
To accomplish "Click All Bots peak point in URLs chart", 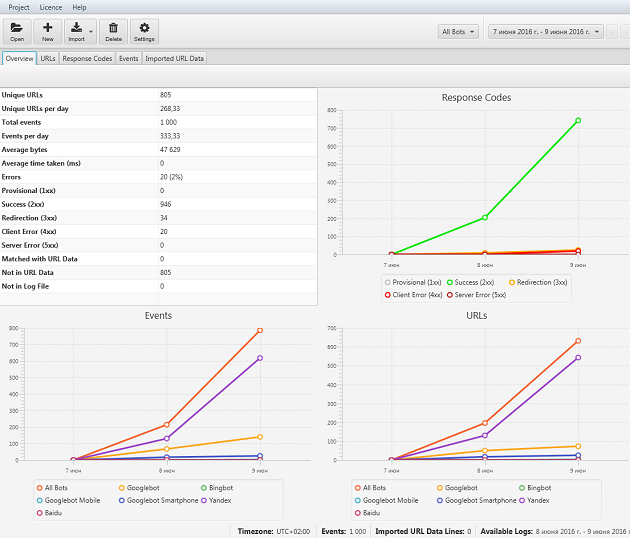I will 578,341.
